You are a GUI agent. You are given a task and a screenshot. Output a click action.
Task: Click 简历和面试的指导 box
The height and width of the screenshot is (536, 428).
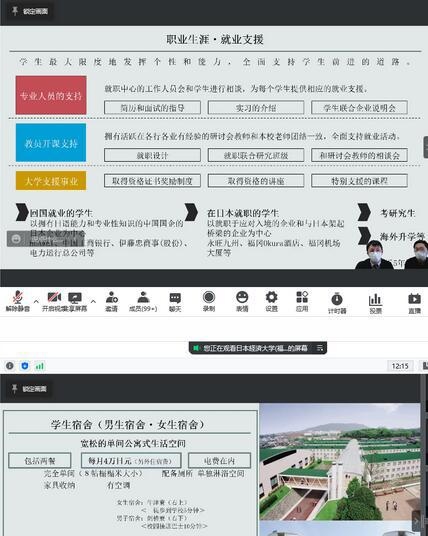click(x=152, y=107)
